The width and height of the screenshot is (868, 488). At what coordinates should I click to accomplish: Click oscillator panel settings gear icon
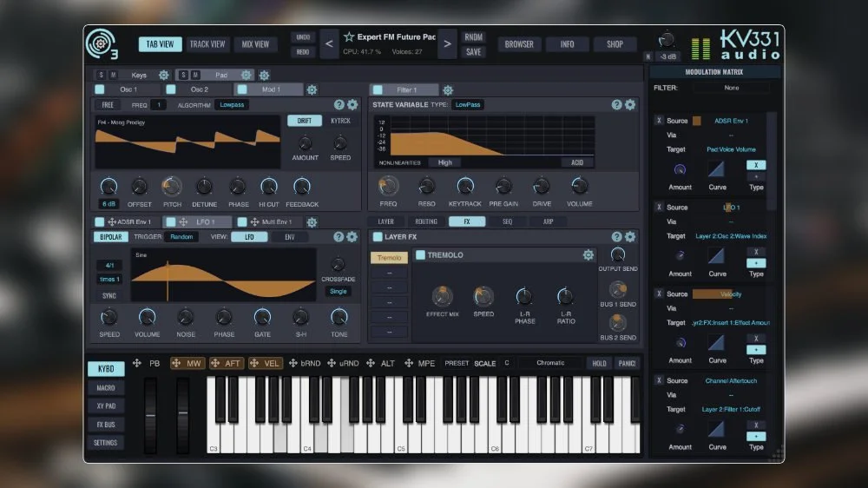(352, 105)
